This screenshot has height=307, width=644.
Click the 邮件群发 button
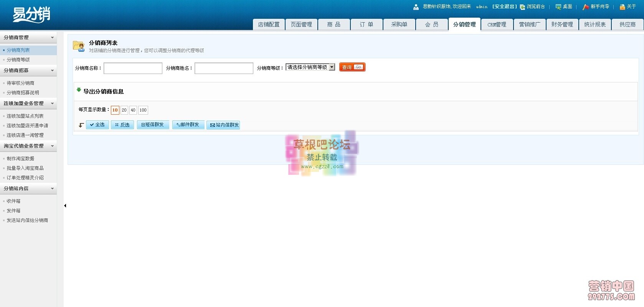[x=188, y=125]
